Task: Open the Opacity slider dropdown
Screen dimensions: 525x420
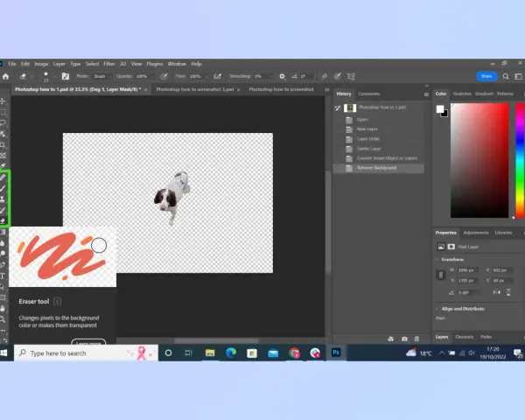Action: point(152,76)
